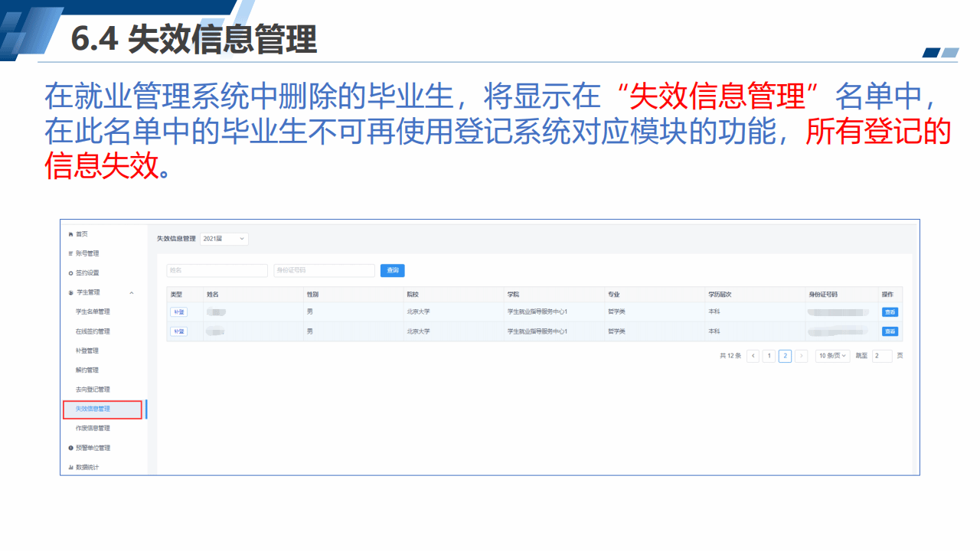Screen dimensions: 980x551
Task: Click the chart icon beside 数据统计
Action: pos(71,468)
